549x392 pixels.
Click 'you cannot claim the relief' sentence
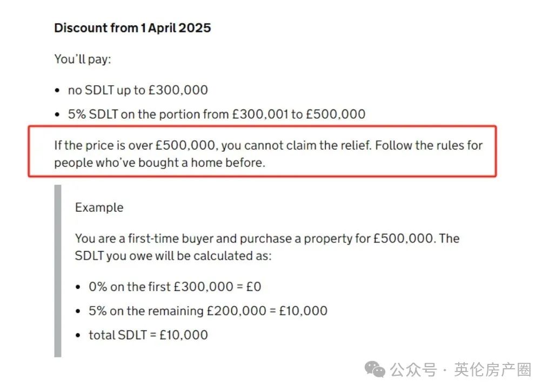point(296,145)
